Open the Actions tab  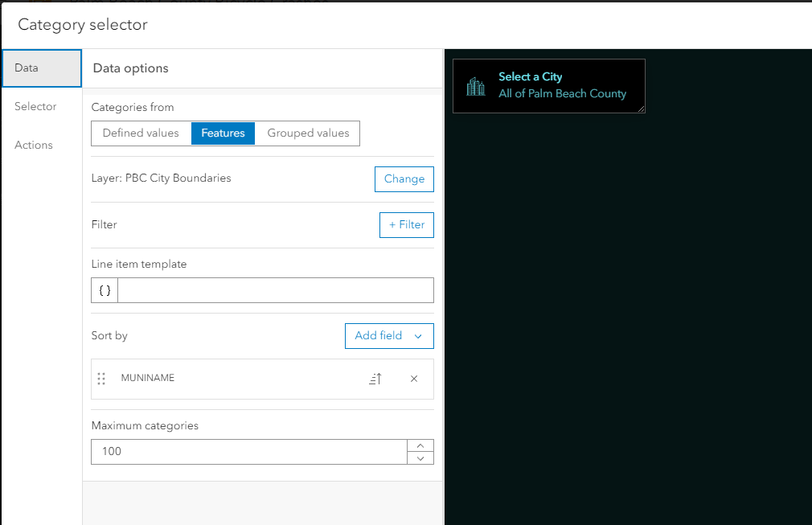tap(33, 145)
